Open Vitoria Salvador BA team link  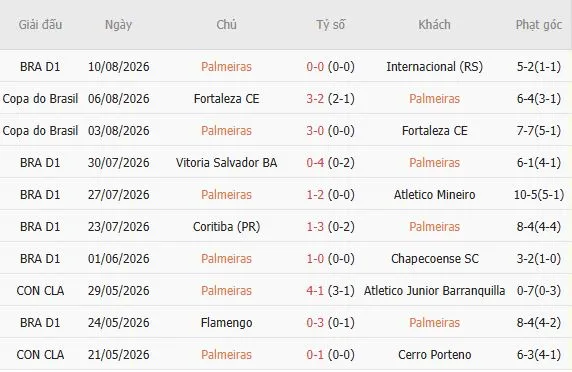coord(226,163)
